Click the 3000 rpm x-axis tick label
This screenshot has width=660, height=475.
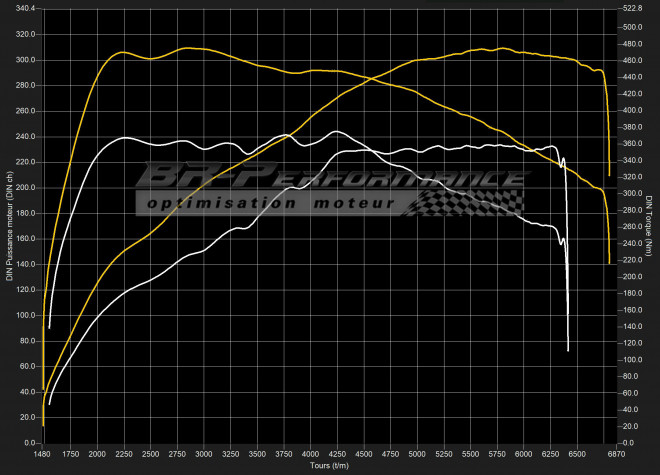pyautogui.click(x=204, y=454)
